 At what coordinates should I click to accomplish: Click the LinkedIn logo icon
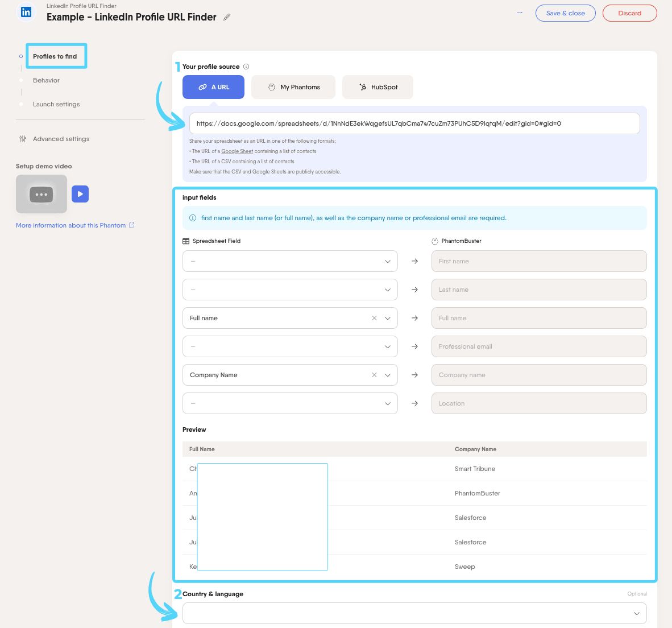click(26, 12)
